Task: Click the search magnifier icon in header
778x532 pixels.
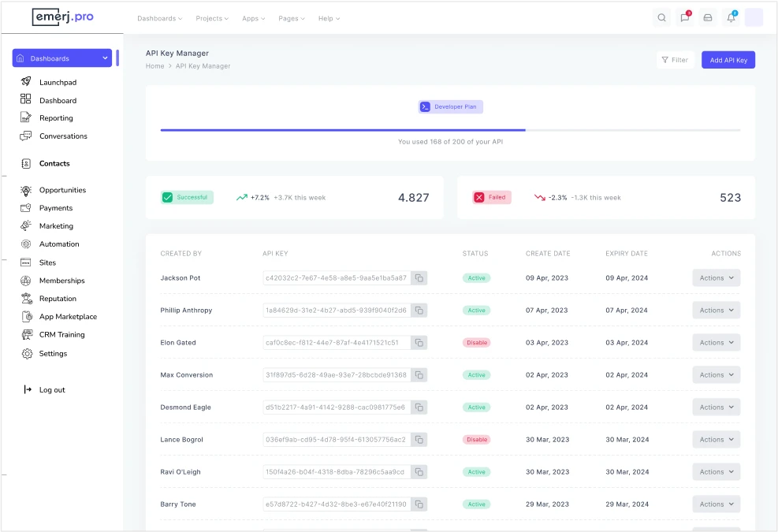Action: (661, 18)
